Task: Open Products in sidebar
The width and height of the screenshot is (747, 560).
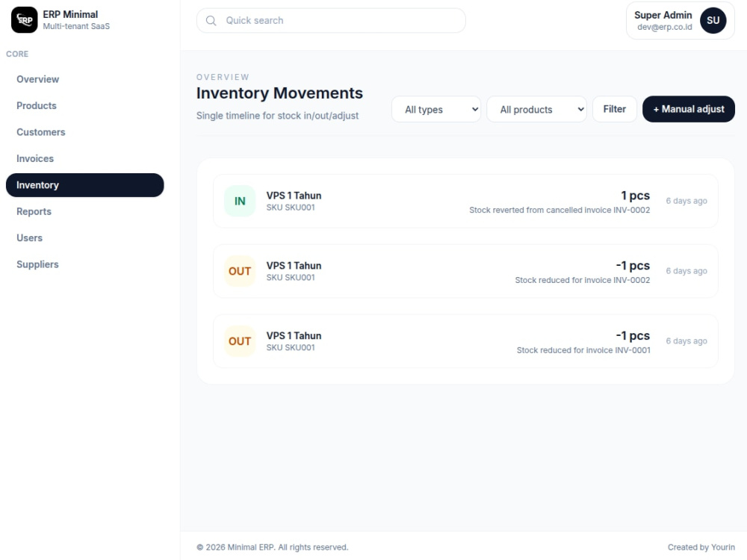Action: [85, 106]
